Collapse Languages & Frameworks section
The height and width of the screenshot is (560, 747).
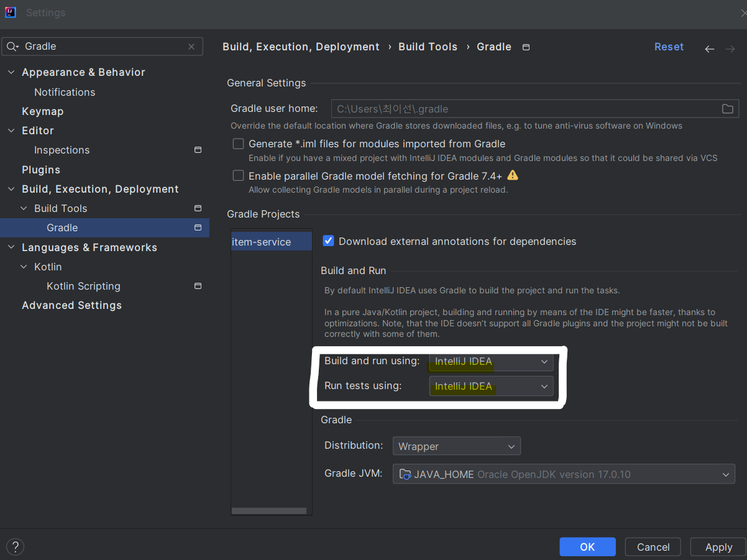11,247
